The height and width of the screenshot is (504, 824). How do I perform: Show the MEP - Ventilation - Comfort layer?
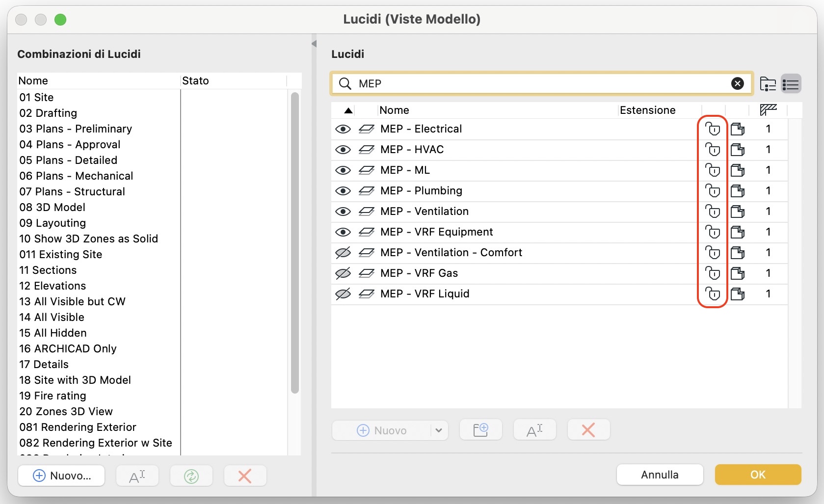(343, 253)
